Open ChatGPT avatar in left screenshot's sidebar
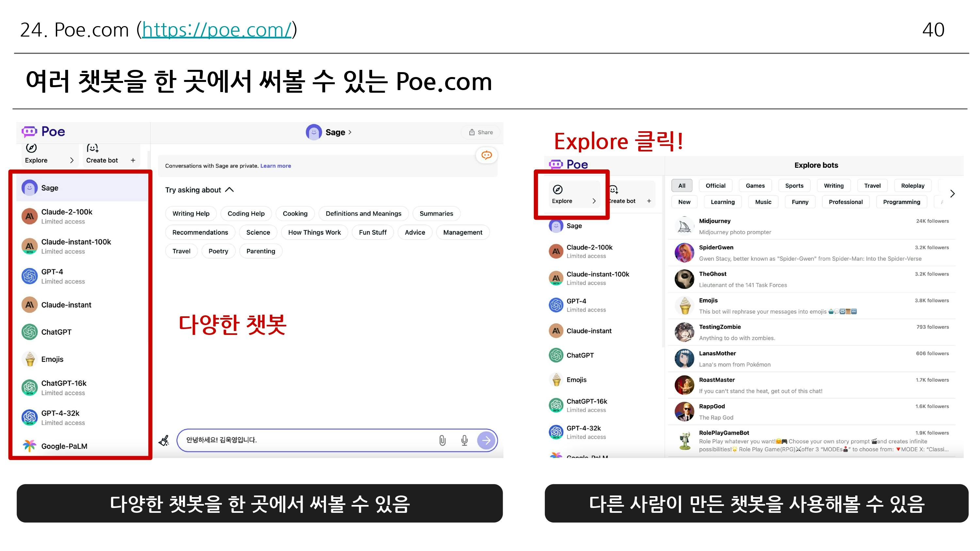 click(x=29, y=332)
